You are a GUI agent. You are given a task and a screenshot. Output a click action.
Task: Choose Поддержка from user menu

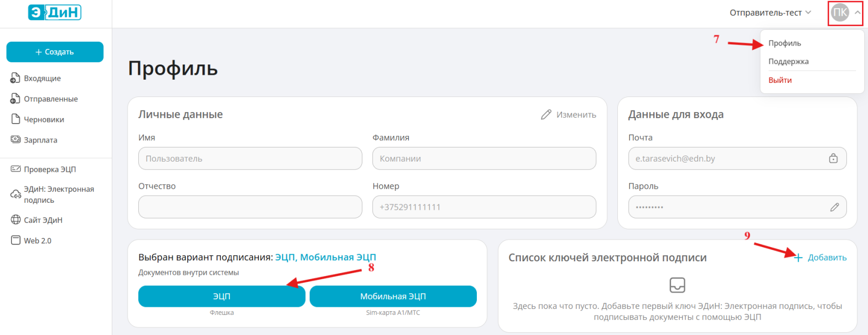[788, 62]
